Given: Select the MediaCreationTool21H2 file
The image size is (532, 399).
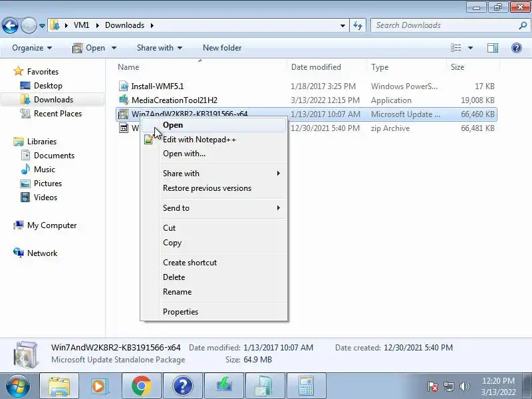Looking at the screenshot, I should pos(174,100).
